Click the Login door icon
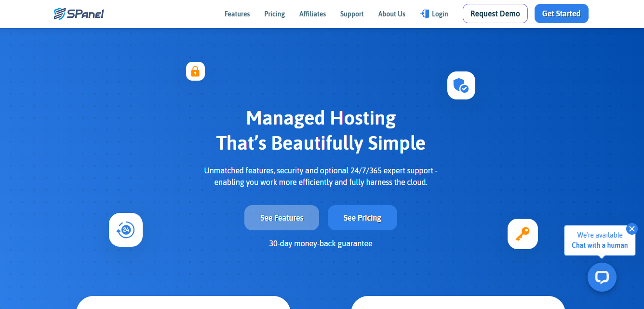 tap(425, 14)
